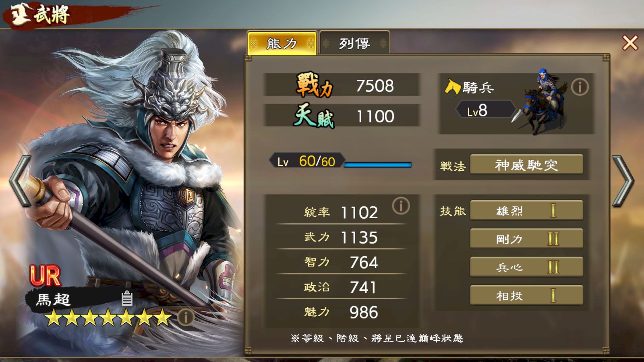Switch to the 列傳 tab
Screen dimensions: 644x362
pyautogui.click(x=354, y=43)
